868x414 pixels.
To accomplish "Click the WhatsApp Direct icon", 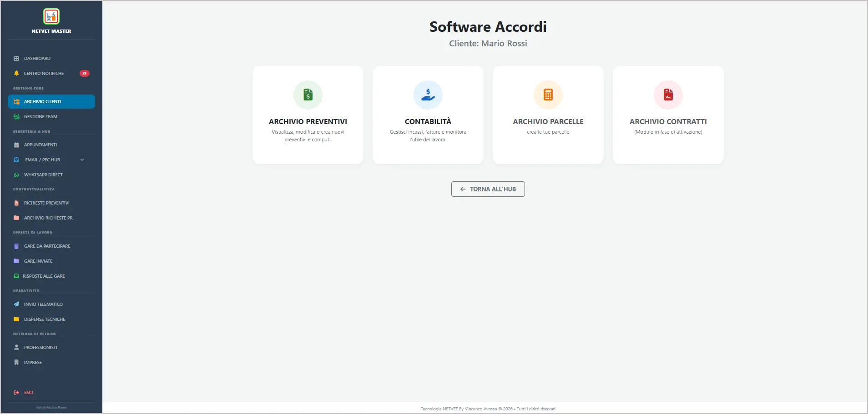I will 16,175.
